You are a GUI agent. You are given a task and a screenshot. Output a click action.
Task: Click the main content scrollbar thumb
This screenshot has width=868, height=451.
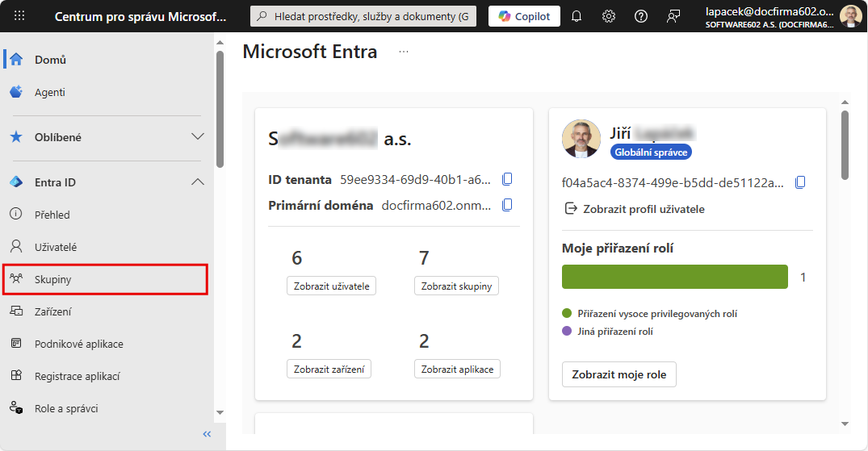(845, 145)
